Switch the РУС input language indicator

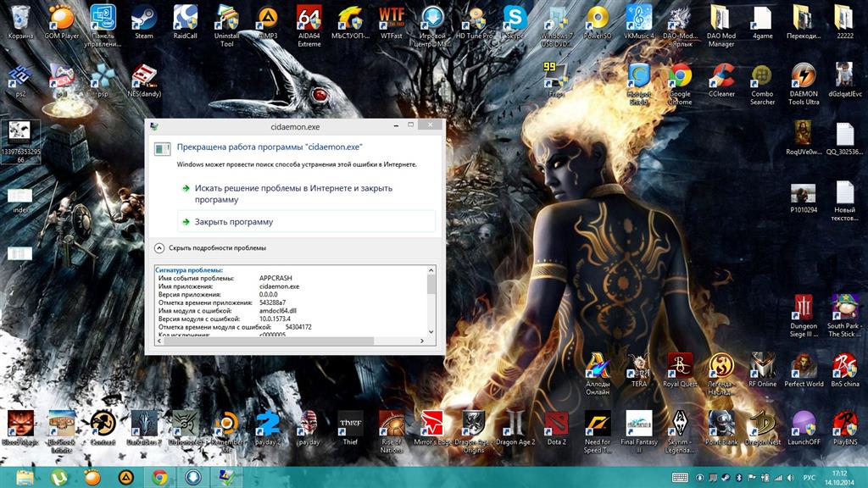pyautogui.click(x=810, y=478)
